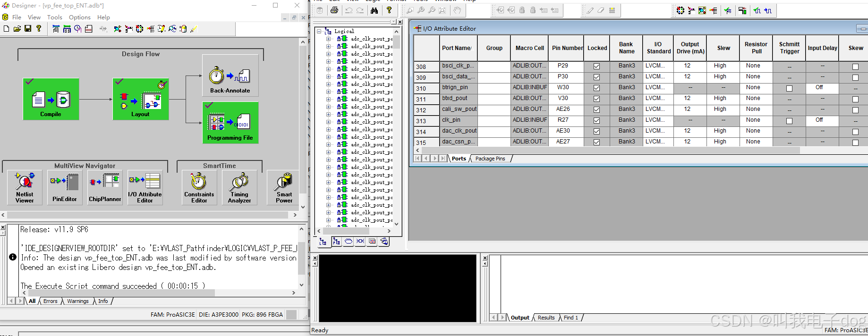Select the Blocks view tab icon
Image resolution: width=868 pixels, height=336 pixels.
pos(384,242)
